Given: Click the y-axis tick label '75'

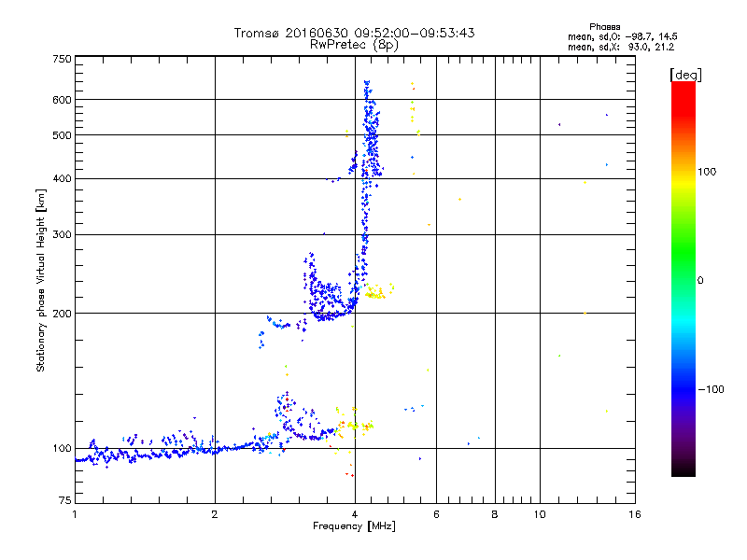Looking at the screenshot, I should (65, 500).
